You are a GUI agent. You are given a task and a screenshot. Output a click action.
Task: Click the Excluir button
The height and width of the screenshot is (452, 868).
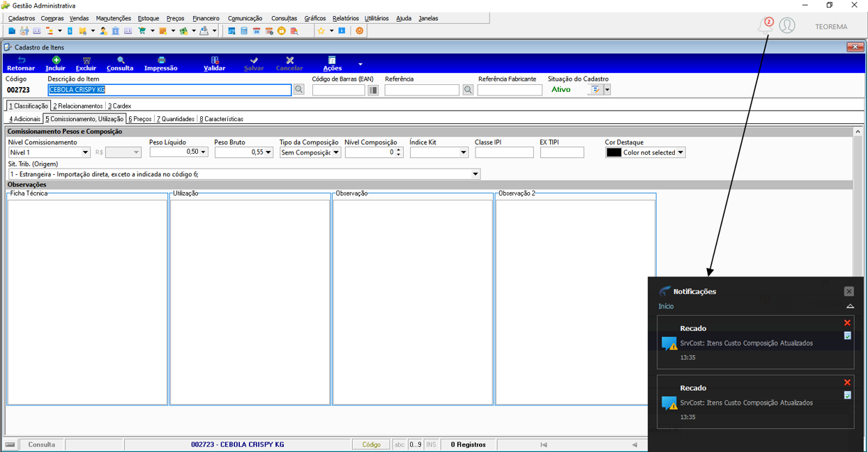86,64
